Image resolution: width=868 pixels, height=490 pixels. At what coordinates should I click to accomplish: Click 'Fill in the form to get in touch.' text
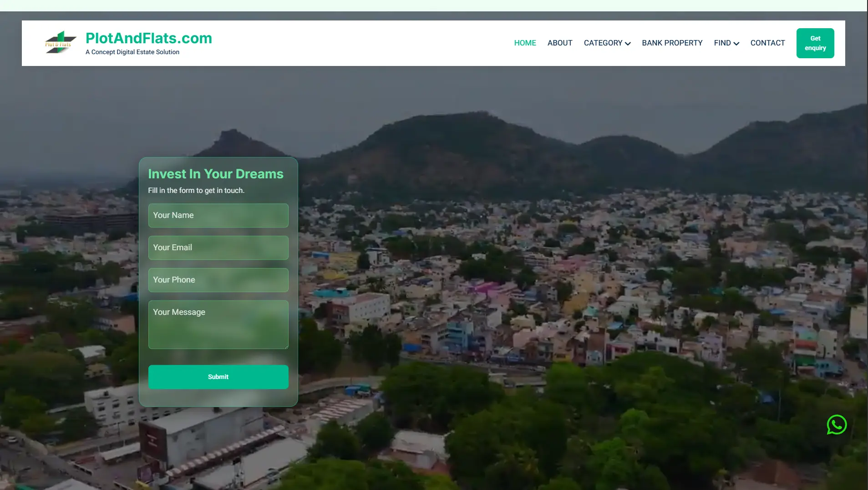pos(196,190)
